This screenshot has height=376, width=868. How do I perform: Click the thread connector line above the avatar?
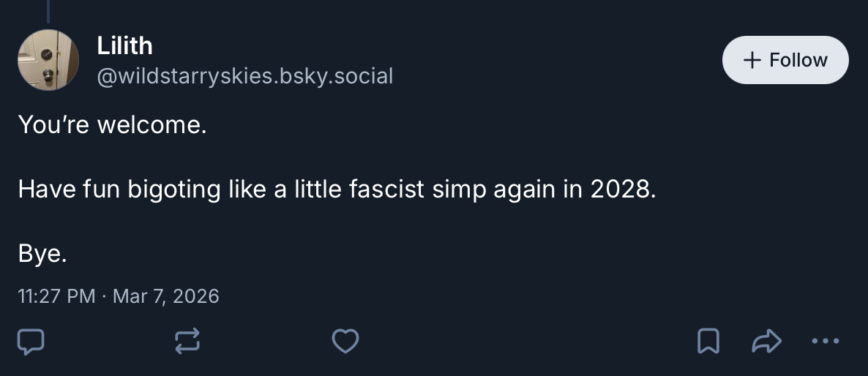48,10
